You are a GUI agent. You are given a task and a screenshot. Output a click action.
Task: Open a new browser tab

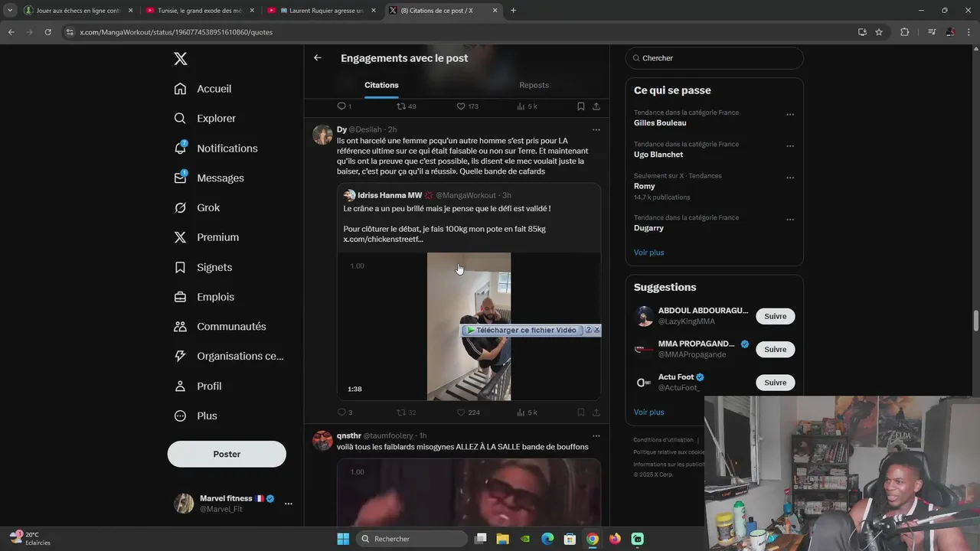click(x=513, y=11)
